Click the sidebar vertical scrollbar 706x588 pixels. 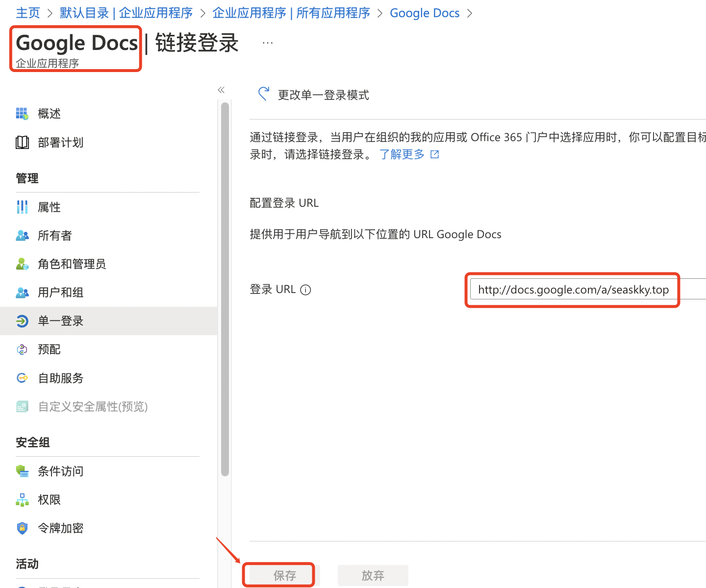[x=225, y=289]
